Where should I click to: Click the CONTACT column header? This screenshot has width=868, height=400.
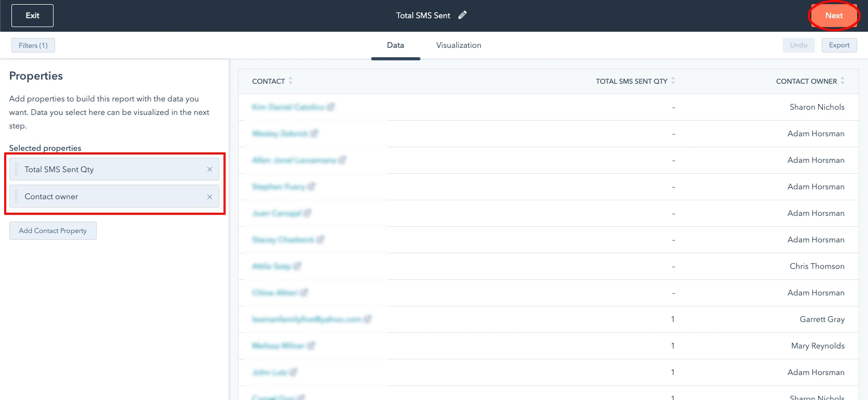click(268, 81)
